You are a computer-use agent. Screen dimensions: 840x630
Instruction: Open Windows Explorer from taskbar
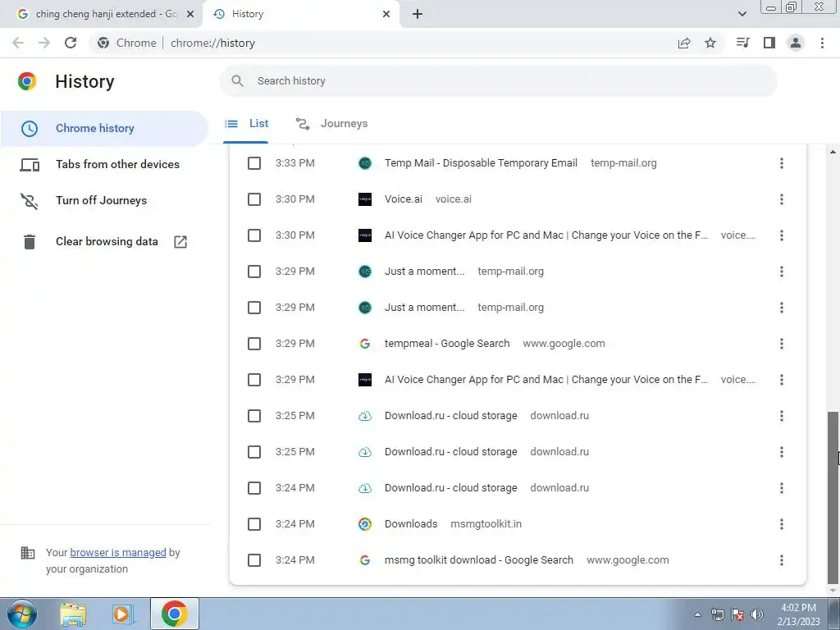coord(73,614)
